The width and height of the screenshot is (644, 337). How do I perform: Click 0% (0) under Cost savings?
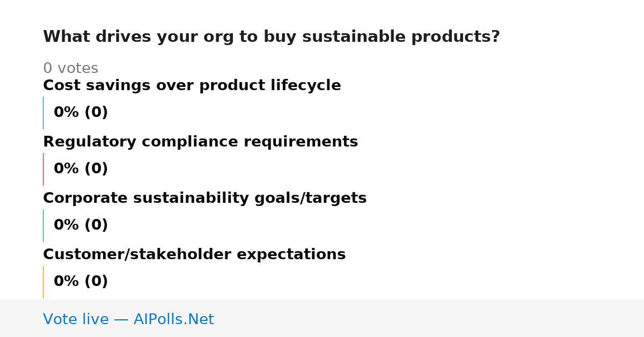[x=80, y=113]
